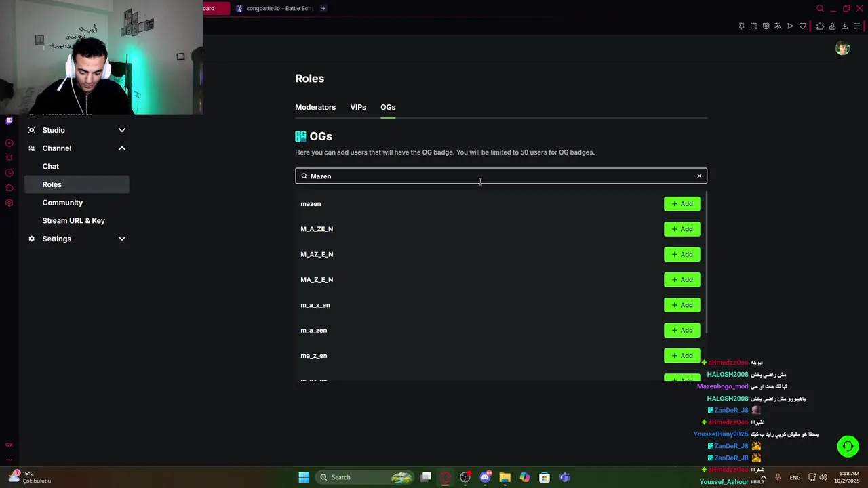Click the browser search tabs magnifier icon
Image resolution: width=868 pixels, height=488 pixels.
point(820,9)
